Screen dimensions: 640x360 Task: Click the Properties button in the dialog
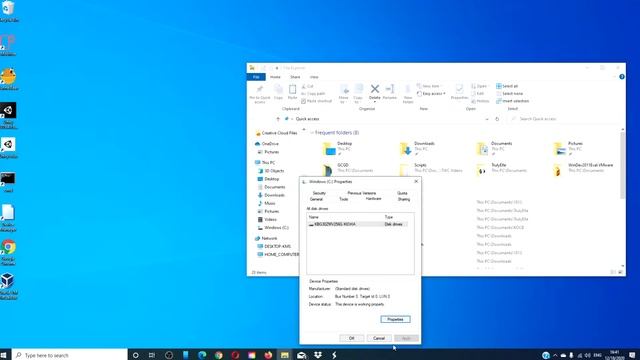coord(395,319)
